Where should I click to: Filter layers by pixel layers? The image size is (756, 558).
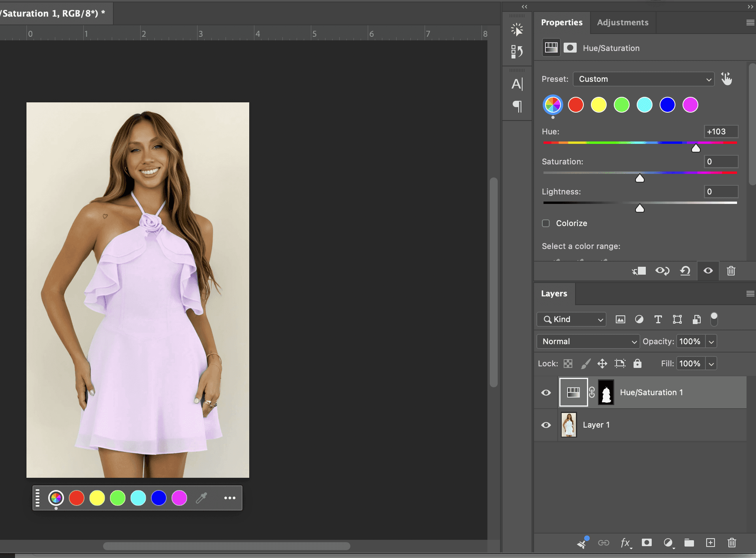coord(621,319)
